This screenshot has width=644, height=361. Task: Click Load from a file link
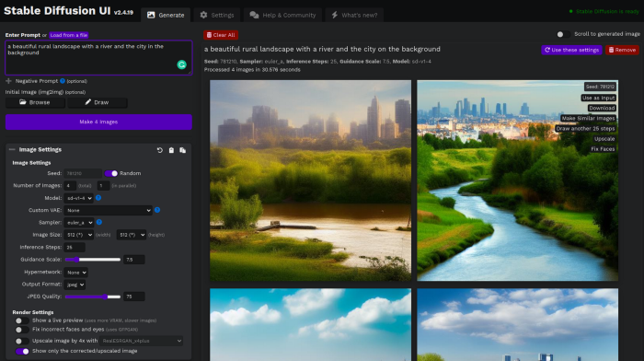[x=69, y=35]
